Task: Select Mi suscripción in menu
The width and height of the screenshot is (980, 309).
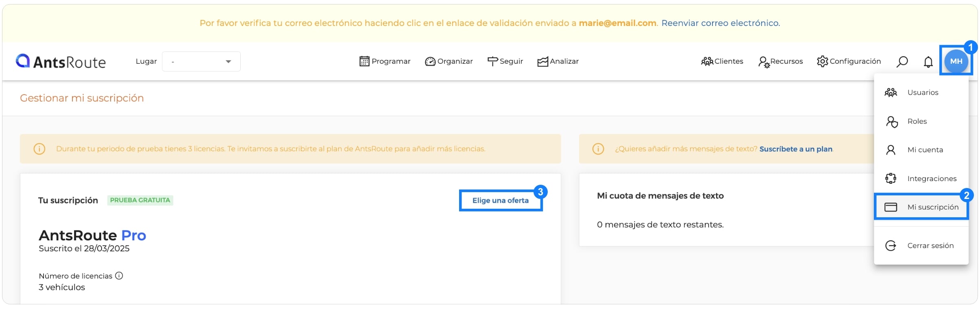Action: tap(921, 207)
